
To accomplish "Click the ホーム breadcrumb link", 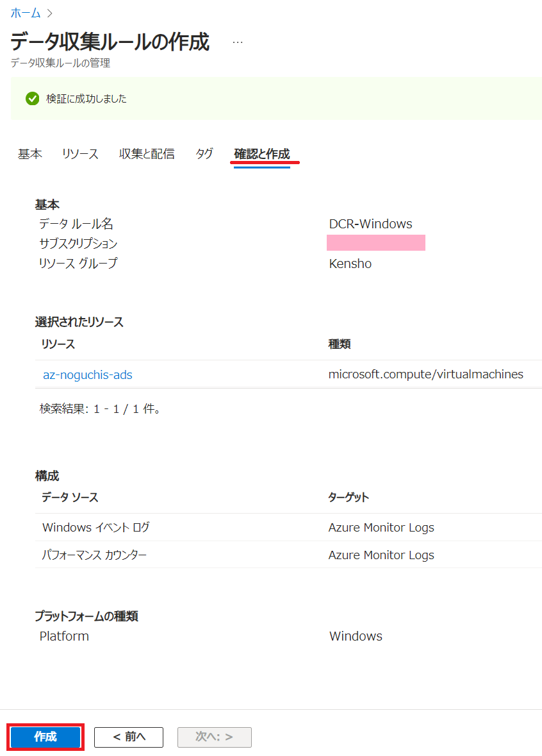I will point(26,13).
